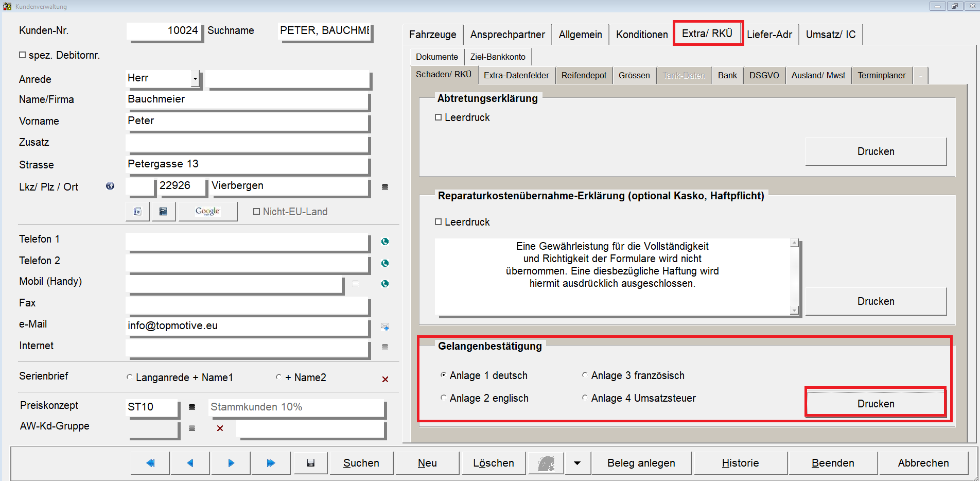Switch to the Allgemein tab
The height and width of the screenshot is (481, 980).
pos(581,35)
